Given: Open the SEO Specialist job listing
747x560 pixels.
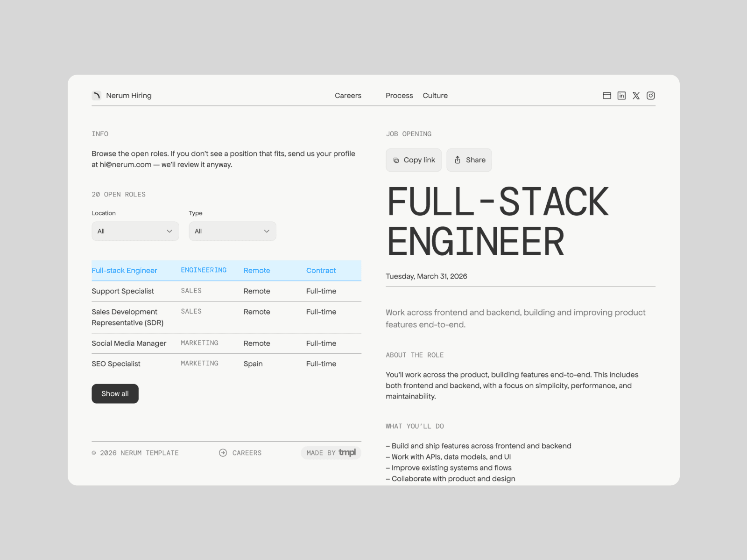Looking at the screenshot, I should coord(116,364).
